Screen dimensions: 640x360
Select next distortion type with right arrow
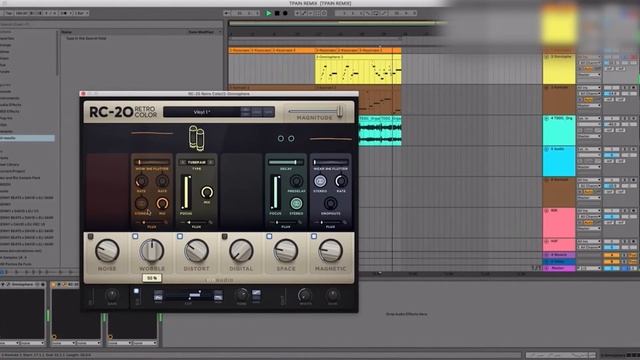pos(211,162)
